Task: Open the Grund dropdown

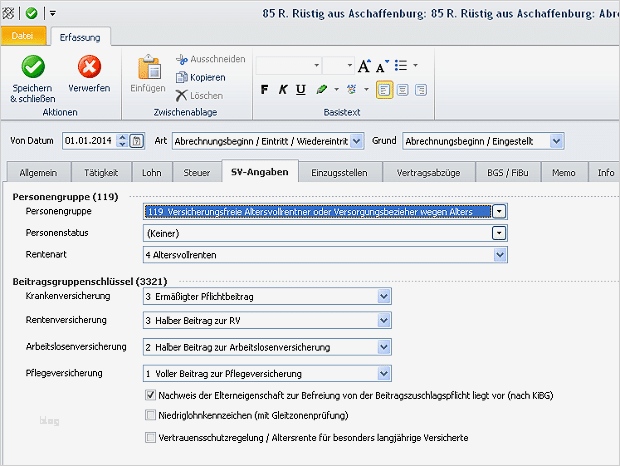Action: click(x=556, y=141)
